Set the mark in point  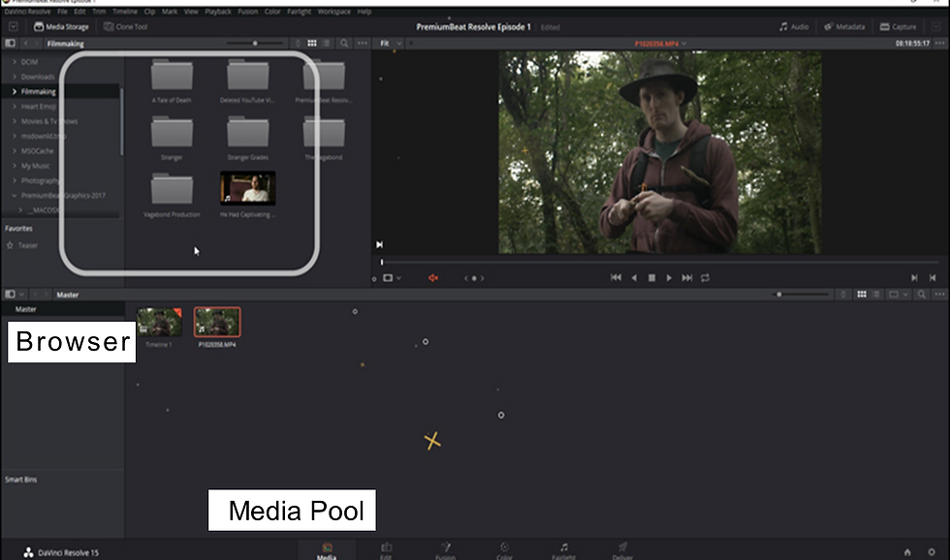click(914, 278)
